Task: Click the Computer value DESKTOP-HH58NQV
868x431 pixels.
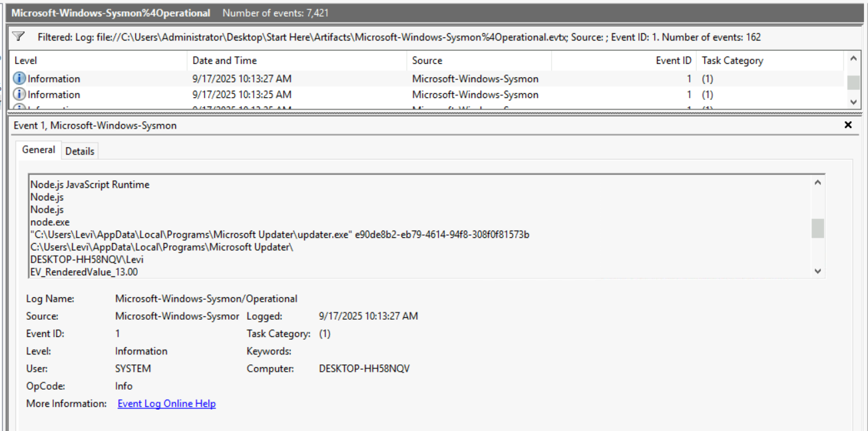Action: click(x=364, y=368)
